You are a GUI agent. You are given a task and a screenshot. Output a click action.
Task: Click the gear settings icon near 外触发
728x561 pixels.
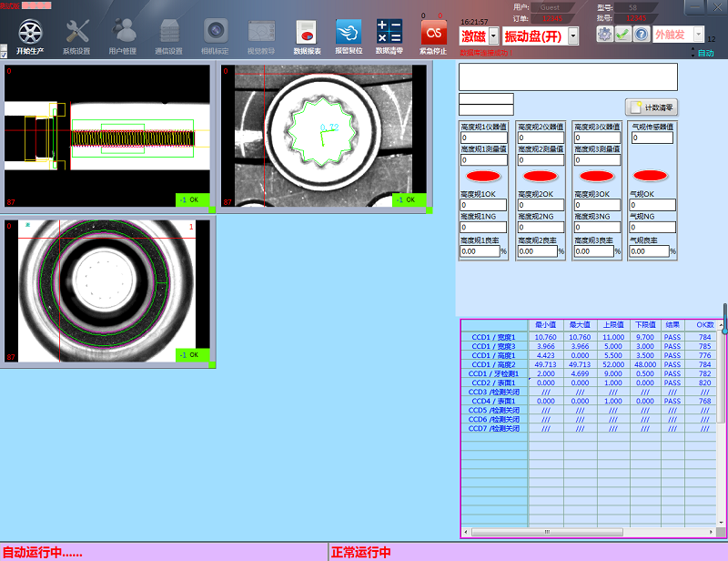tap(604, 34)
